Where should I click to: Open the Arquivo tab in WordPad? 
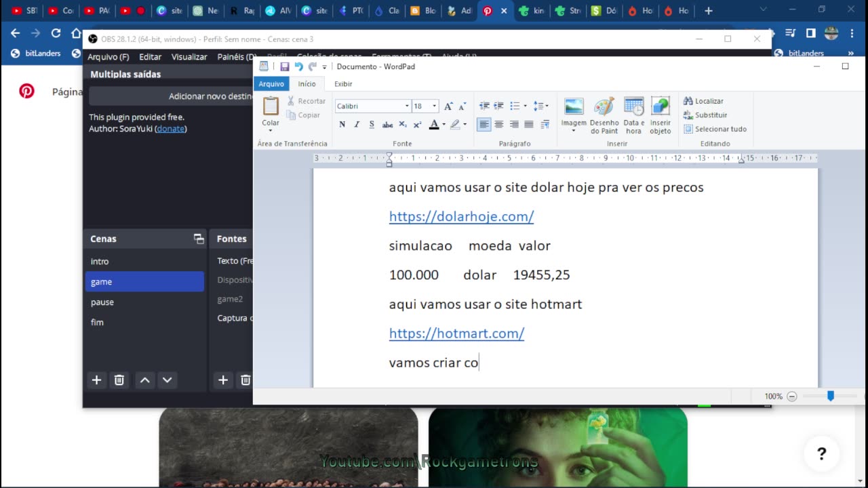click(271, 84)
